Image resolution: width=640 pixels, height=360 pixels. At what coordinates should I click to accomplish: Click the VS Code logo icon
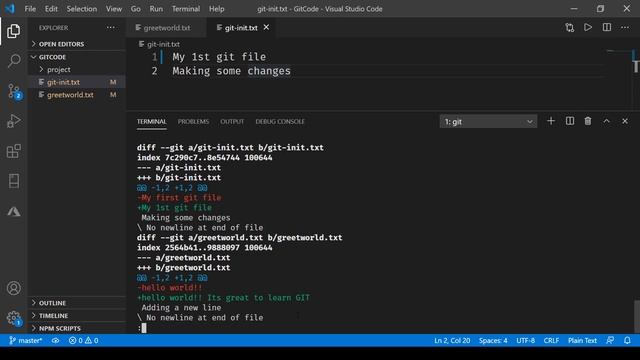10,9
